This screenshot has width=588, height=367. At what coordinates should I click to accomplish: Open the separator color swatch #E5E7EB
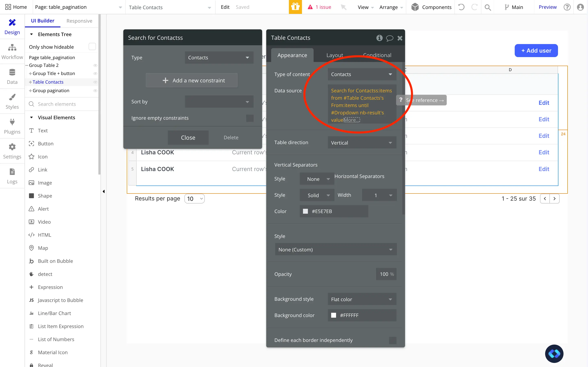coord(305,211)
